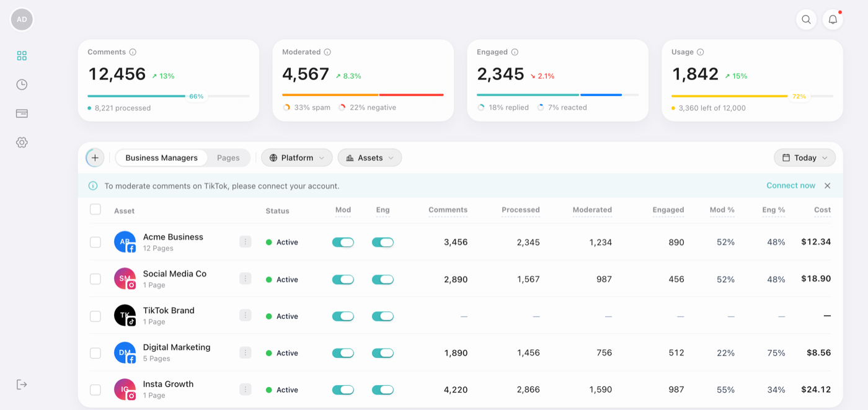This screenshot has height=410, width=868.
Task: Sort by the Mod % column header
Action: 722,210
